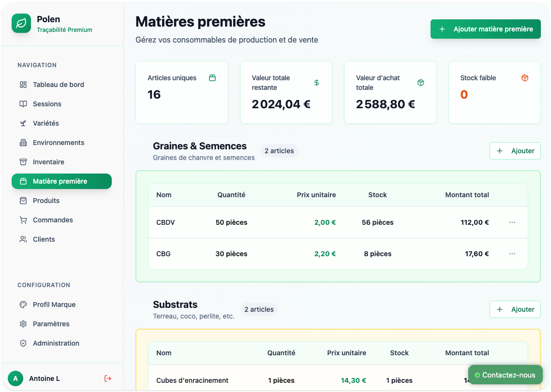
Task: Click the Articles uniques card icon
Action: (x=212, y=78)
